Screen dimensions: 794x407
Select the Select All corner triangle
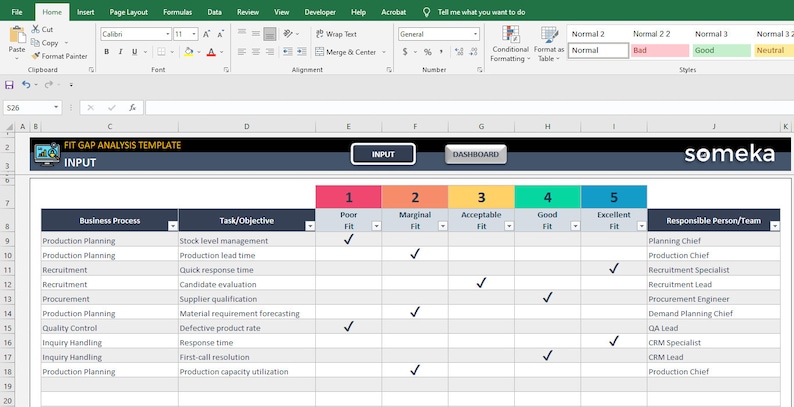(9, 127)
